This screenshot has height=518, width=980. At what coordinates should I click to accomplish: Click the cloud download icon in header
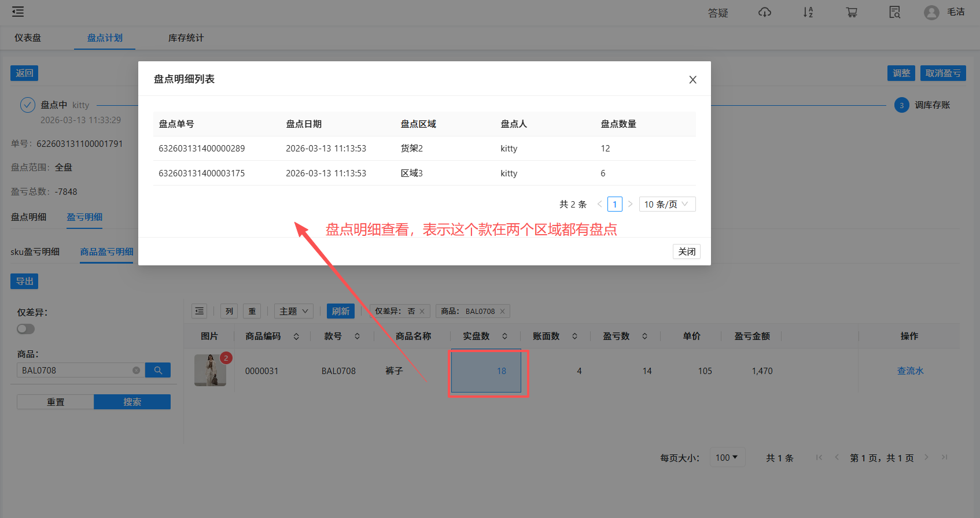click(765, 12)
